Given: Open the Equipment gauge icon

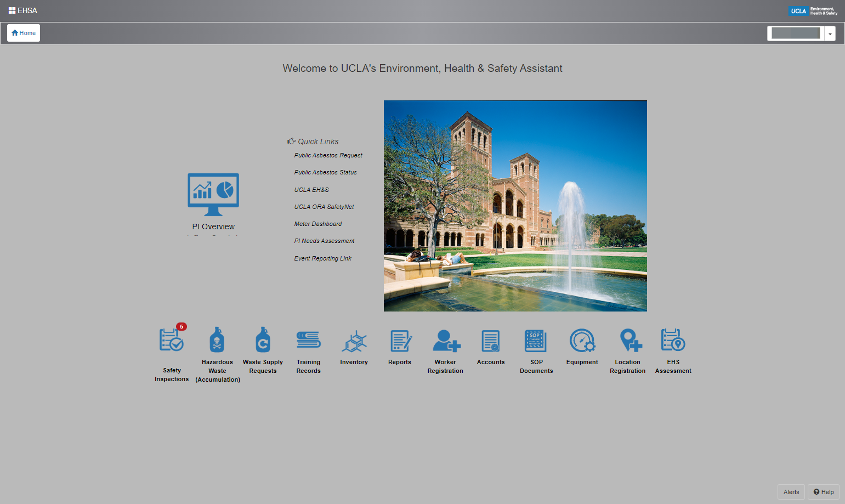Looking at the screenshot, I should (582, 341).
